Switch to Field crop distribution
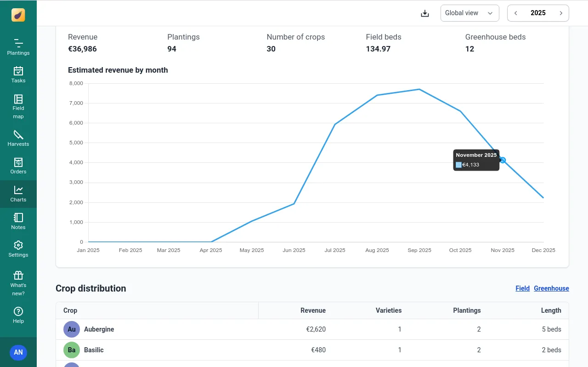 point(522,288)
